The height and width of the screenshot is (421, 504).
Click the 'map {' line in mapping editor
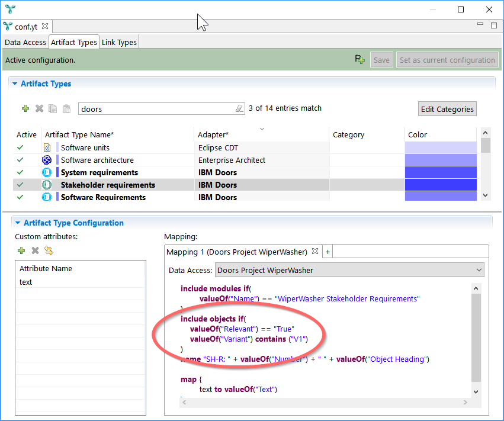[x=191, y=379]
